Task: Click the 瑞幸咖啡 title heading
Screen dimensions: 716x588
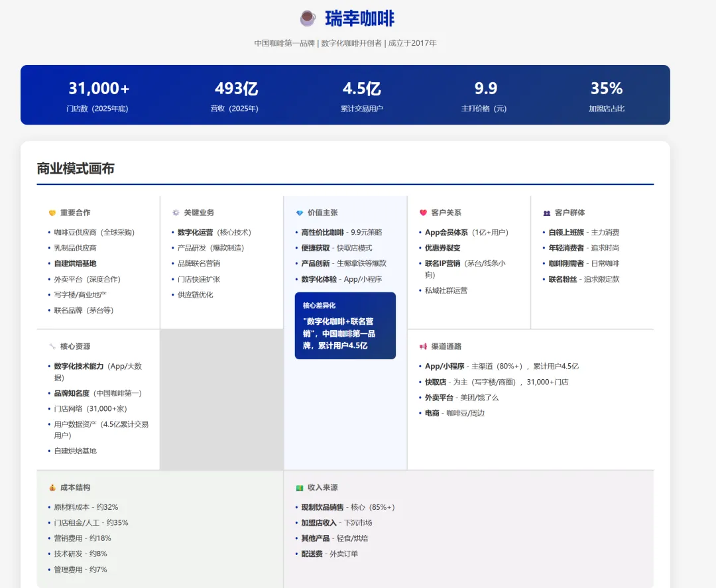Action: click(x=359, y=19)
